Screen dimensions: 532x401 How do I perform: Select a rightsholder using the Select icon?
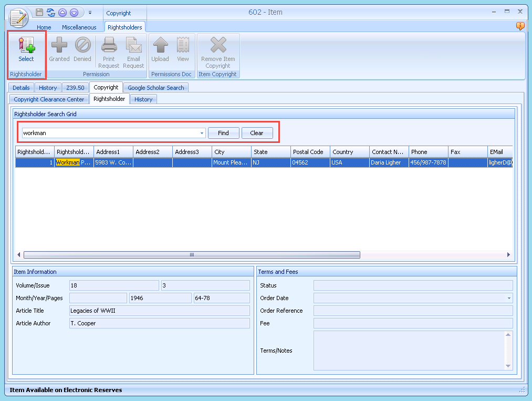coord(26,51)
